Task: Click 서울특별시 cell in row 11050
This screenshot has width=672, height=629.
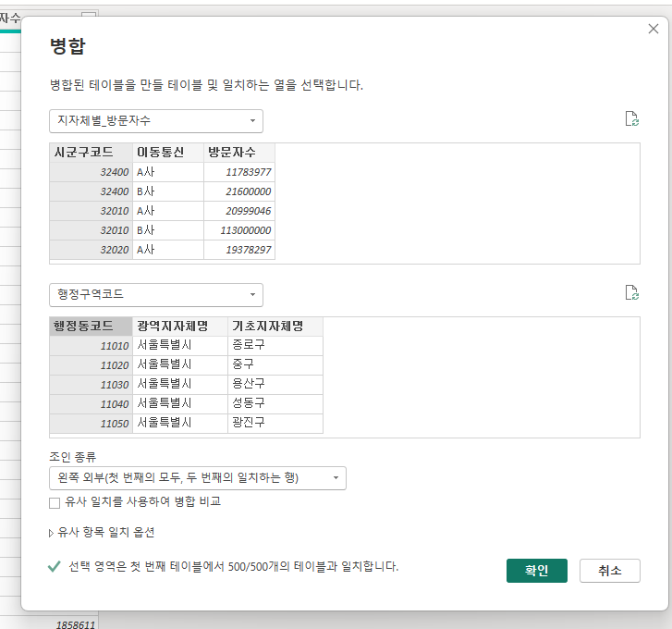Action: [x=180, y=424]
